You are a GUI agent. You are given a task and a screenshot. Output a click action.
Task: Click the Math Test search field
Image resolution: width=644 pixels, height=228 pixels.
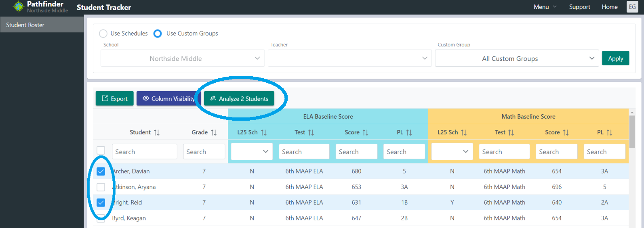(504, 152)
